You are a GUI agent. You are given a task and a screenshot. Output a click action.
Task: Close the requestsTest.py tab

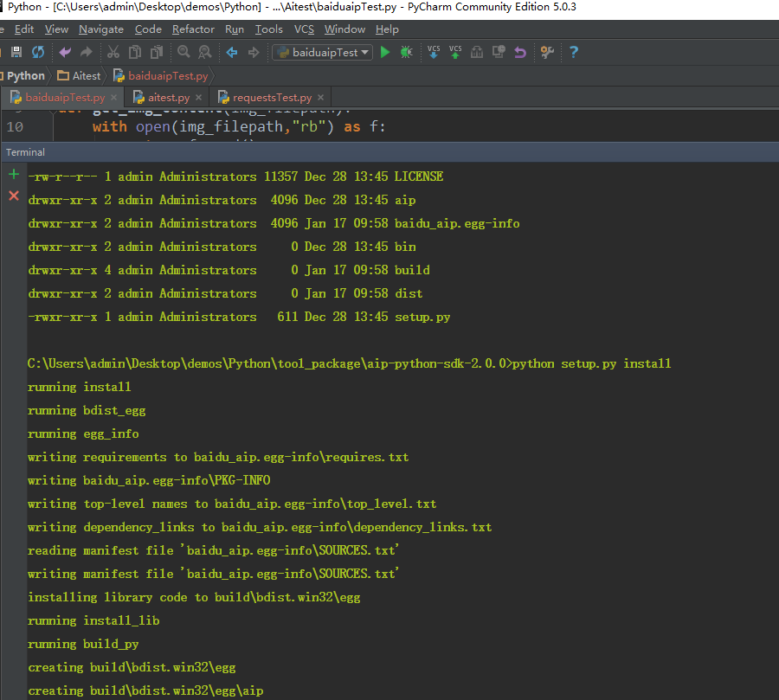pyautogui.click(x=320, y=98)
